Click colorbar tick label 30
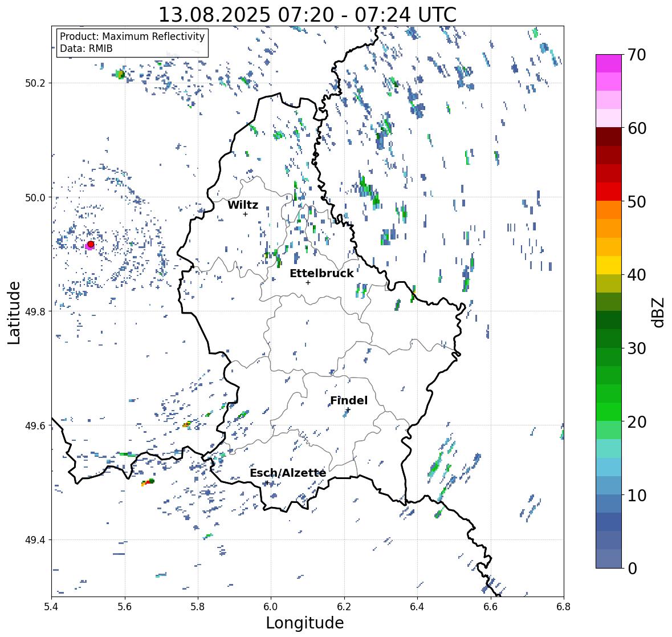672x637 pixels. click(637, 348)
